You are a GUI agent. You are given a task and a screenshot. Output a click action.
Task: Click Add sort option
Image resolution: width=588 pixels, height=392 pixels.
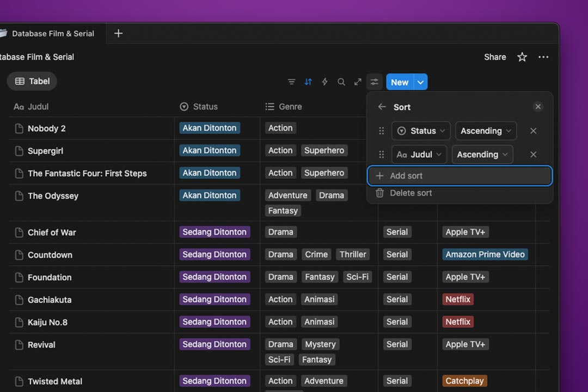460,175
